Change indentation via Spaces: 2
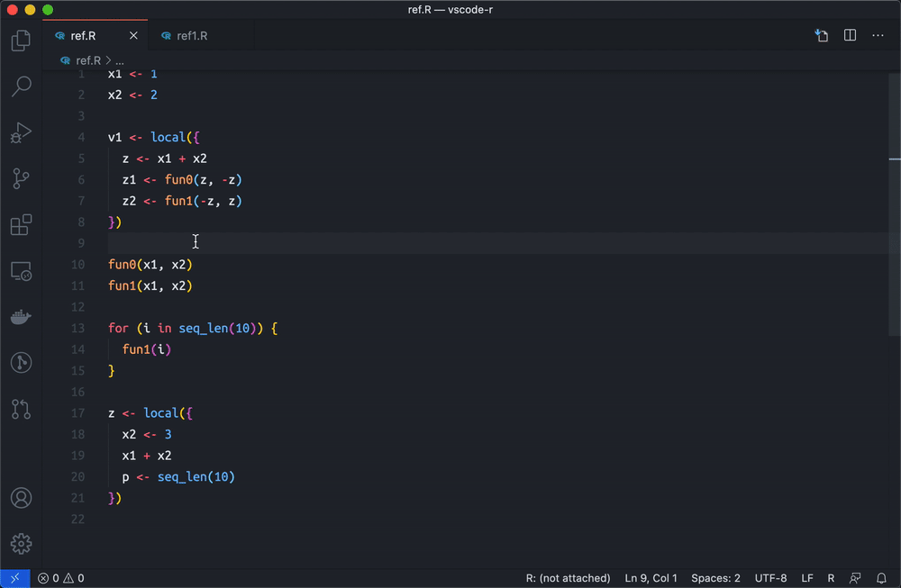The width and height of the screenshot is (901, 588). pos(715,578)
